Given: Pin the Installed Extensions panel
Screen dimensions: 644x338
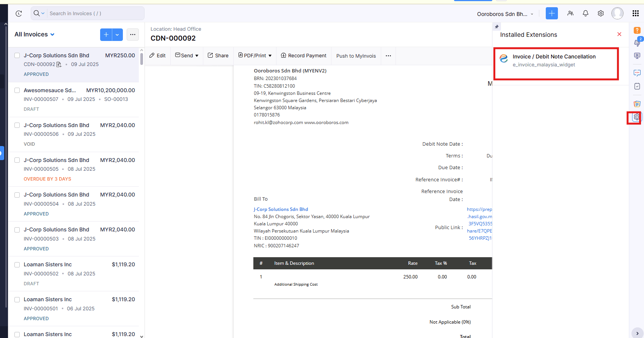Looking at the screenshot, I should (496, 27).
